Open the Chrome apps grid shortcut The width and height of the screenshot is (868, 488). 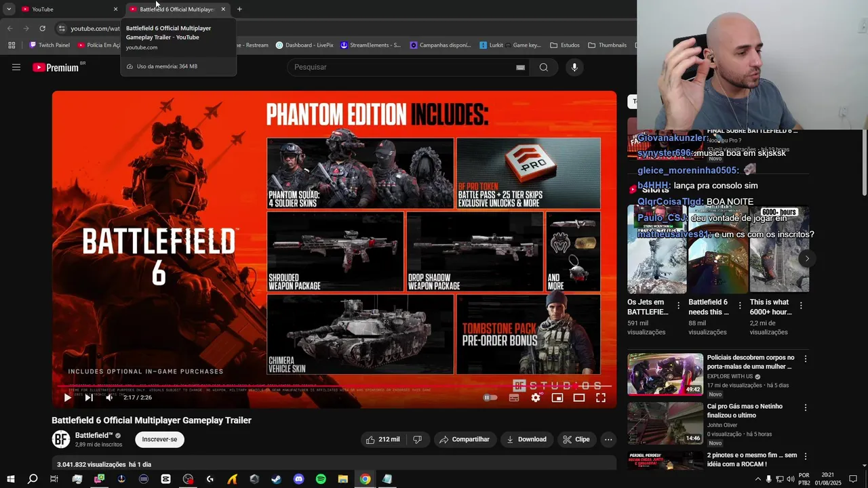tap(12, 45)
